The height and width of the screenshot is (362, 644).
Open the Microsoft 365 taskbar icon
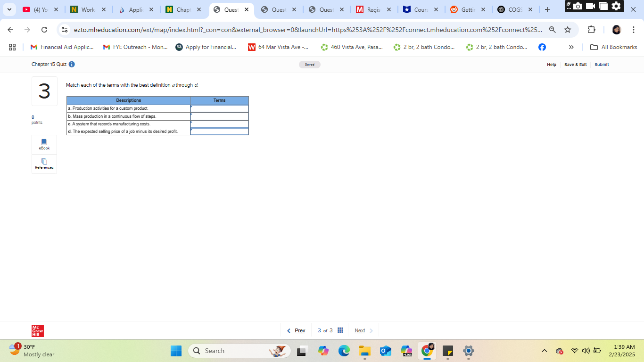pyautogui.click(x=406, y=351)
